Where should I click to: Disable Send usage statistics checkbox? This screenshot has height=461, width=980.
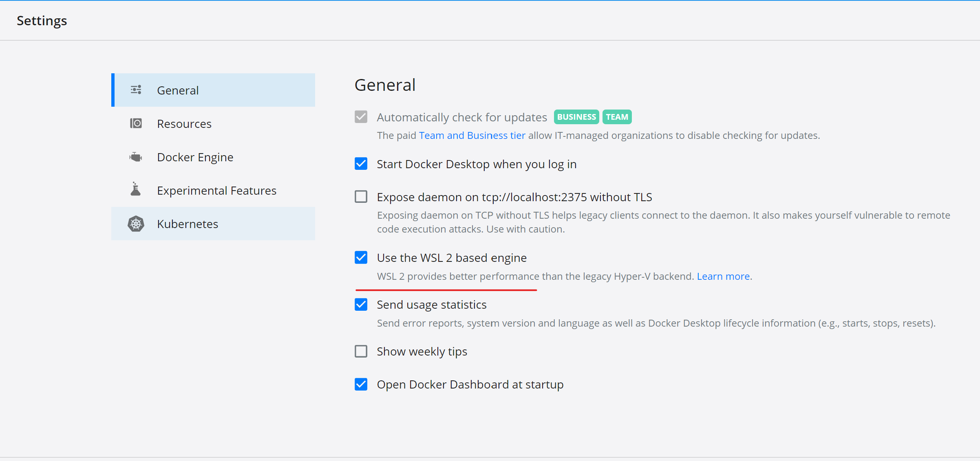click(361, 304)
